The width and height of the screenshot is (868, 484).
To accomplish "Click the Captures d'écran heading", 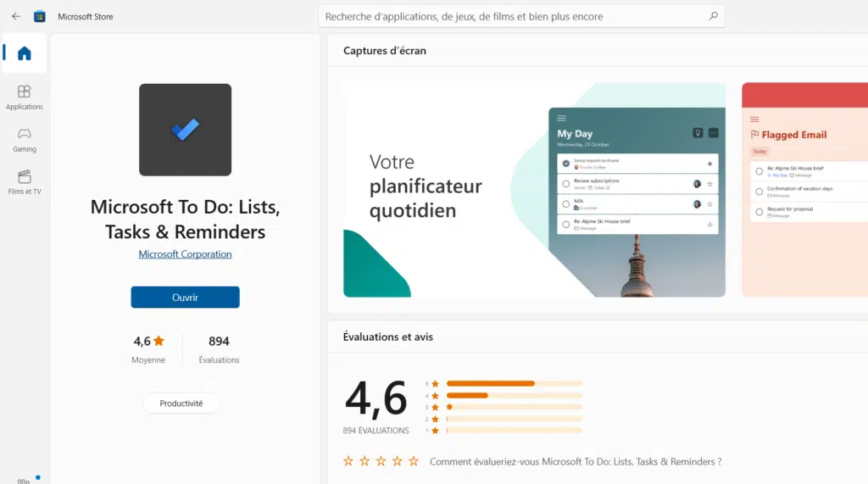I will pos(385,50).
